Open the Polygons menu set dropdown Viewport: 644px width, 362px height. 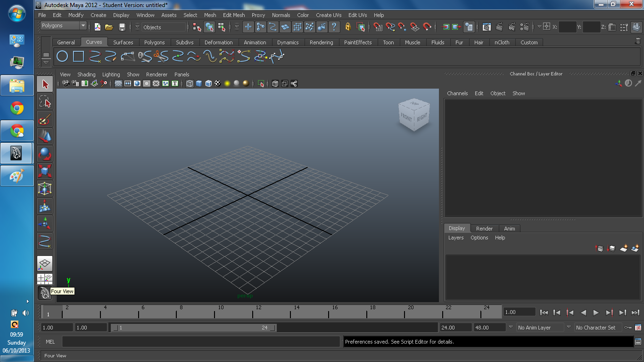pos(63,25)
